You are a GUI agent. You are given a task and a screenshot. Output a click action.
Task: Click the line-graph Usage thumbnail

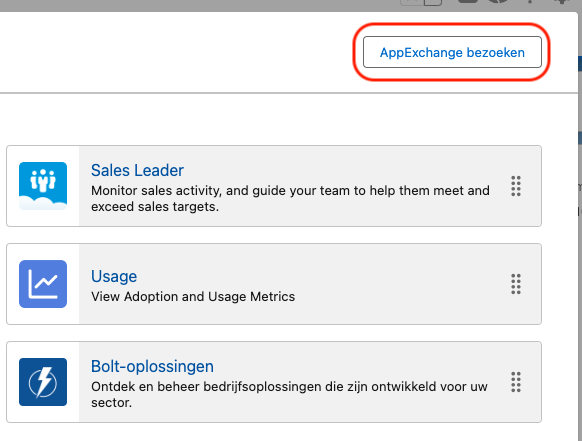coord(43,284)
